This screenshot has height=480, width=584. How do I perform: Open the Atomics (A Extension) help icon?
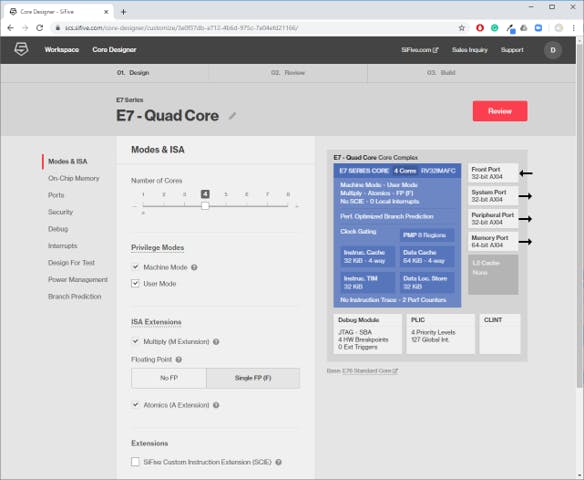[x=216, y=405]
